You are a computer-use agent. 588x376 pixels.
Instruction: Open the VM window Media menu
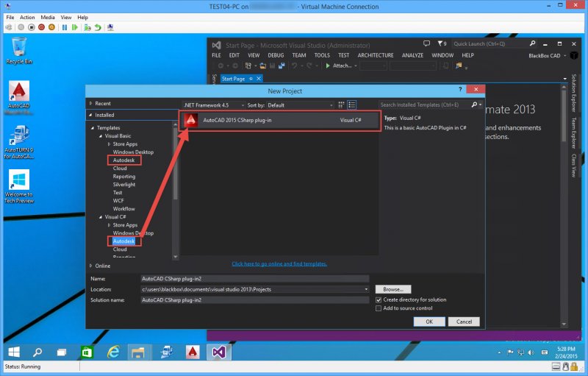click(48, 17)
